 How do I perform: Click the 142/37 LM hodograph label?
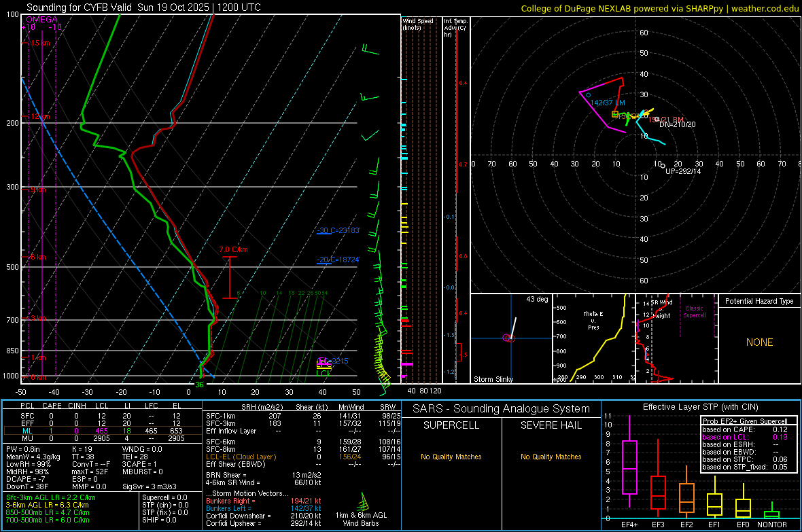[x=608, y=103]
